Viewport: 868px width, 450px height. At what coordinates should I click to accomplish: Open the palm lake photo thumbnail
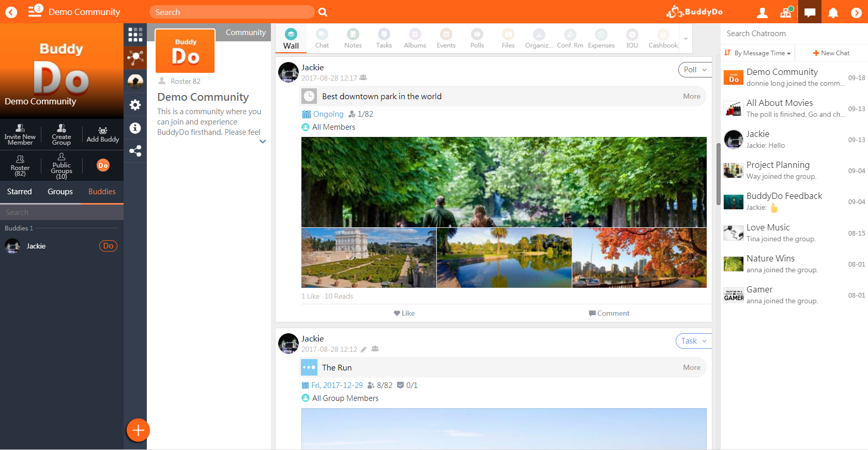click(x=504, y=258)
